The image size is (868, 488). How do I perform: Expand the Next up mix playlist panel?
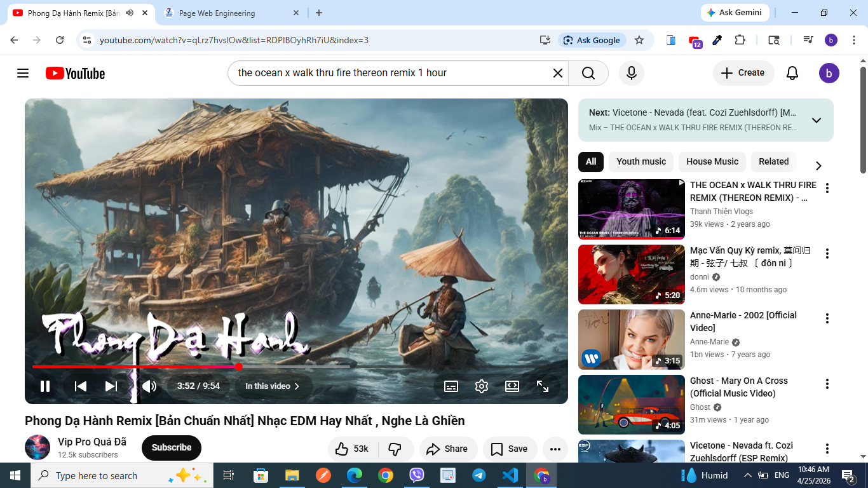point(817,120)
